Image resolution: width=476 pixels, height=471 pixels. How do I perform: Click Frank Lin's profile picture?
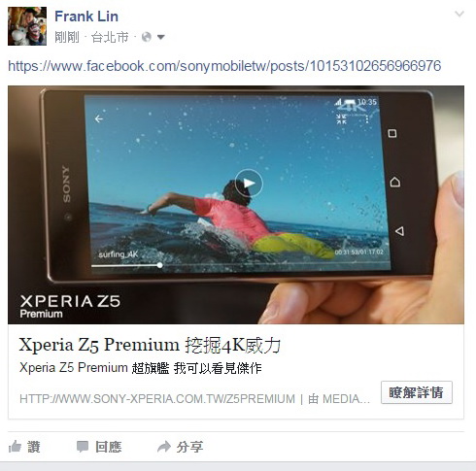click(27, 26)
